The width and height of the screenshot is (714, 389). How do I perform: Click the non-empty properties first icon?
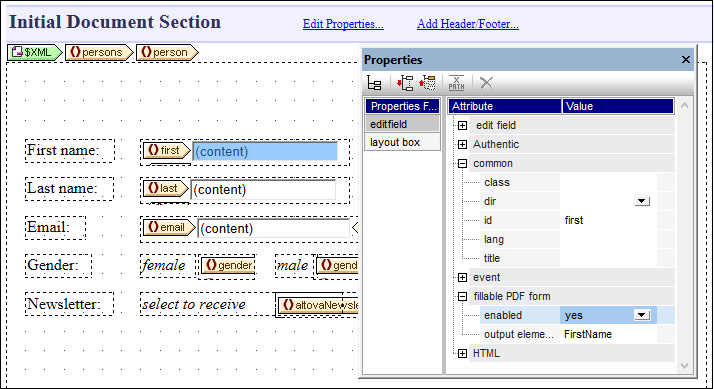tap(405, 83)
